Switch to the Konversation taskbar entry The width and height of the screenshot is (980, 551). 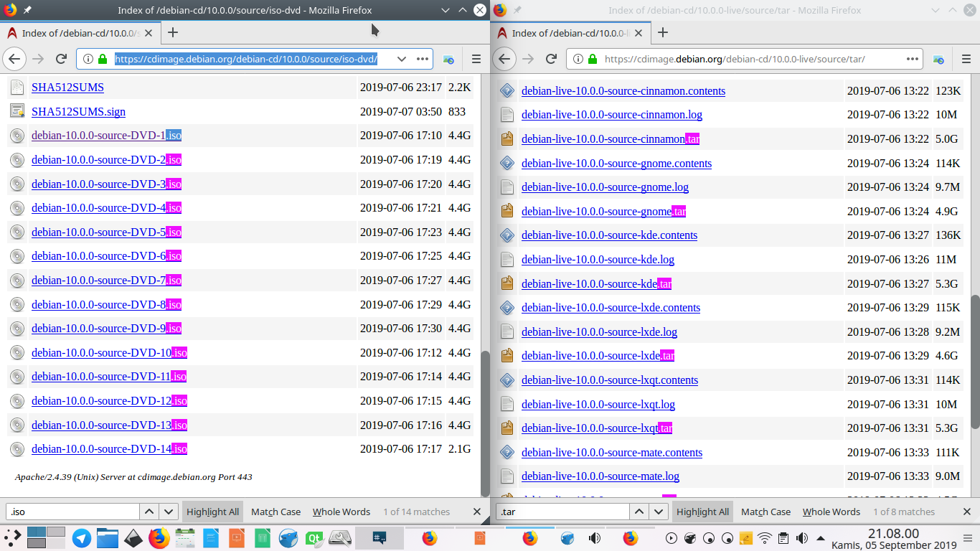[380, 538]
